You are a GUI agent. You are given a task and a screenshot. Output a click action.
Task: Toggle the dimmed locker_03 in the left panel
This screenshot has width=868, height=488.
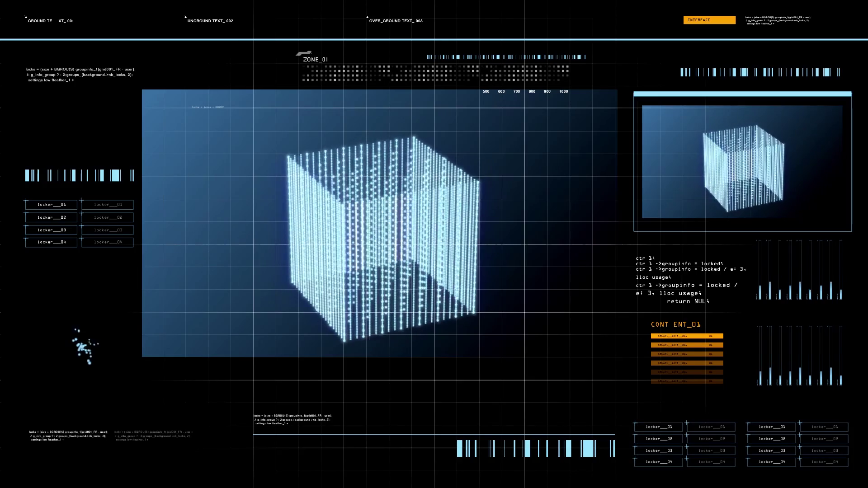click(108, 230)
